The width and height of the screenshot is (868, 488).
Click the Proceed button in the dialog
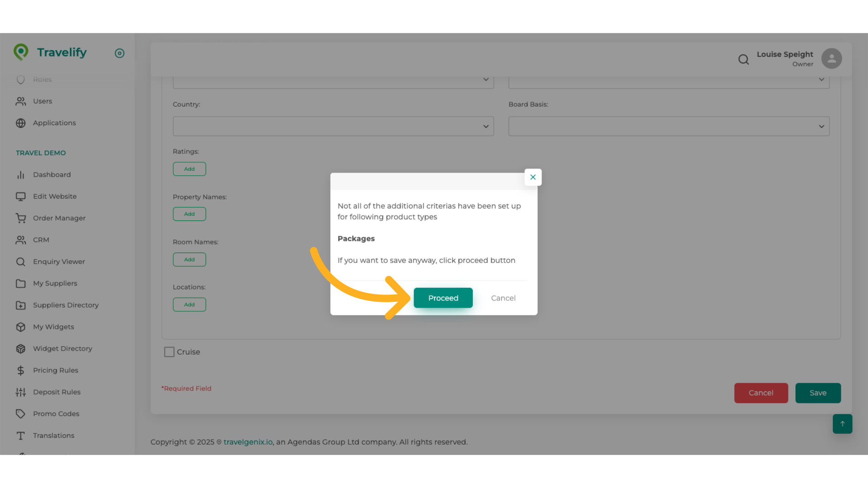click(x=443, y=298)
